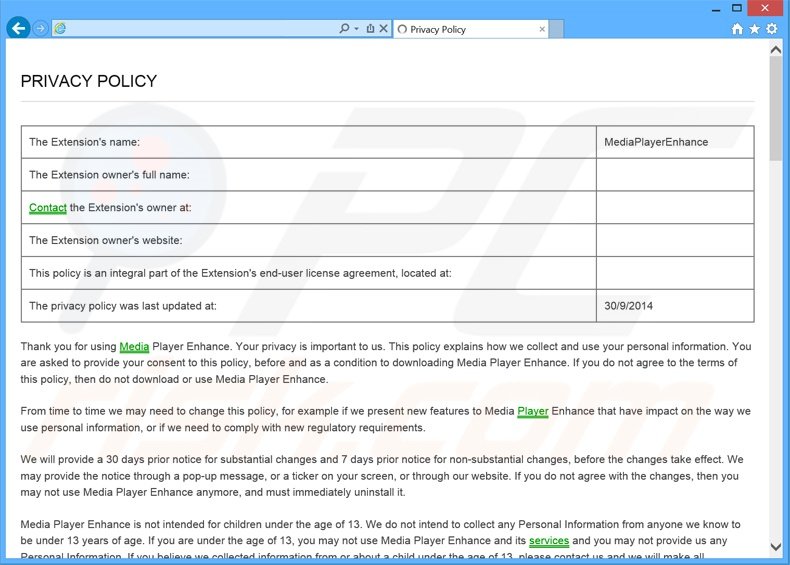Click the search magnifier in the address bar
The width and height of the screenshot is (790, 565).
point(344,29)
